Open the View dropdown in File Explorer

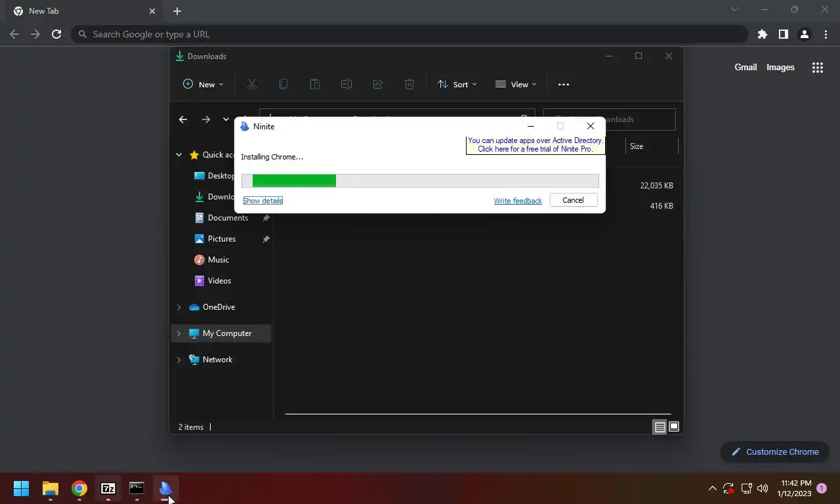pyautogui.click(x=516, y=84)
